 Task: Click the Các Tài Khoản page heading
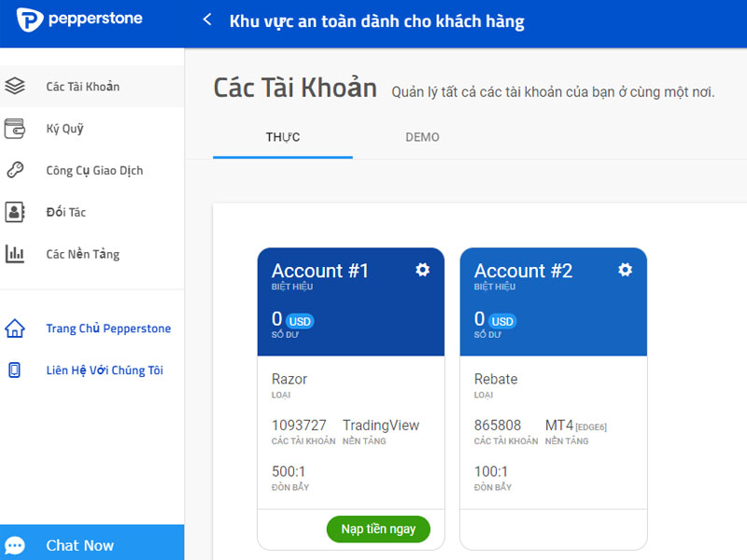(x=295, y=88)
